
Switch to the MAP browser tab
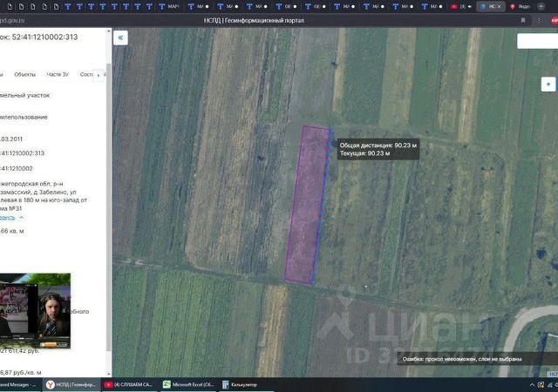(168, 6)
